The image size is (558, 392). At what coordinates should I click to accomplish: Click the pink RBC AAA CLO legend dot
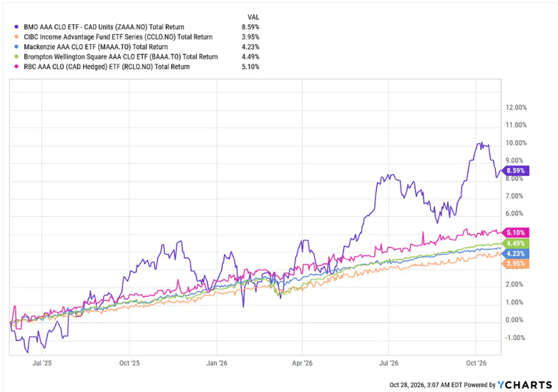coord(16,67)
